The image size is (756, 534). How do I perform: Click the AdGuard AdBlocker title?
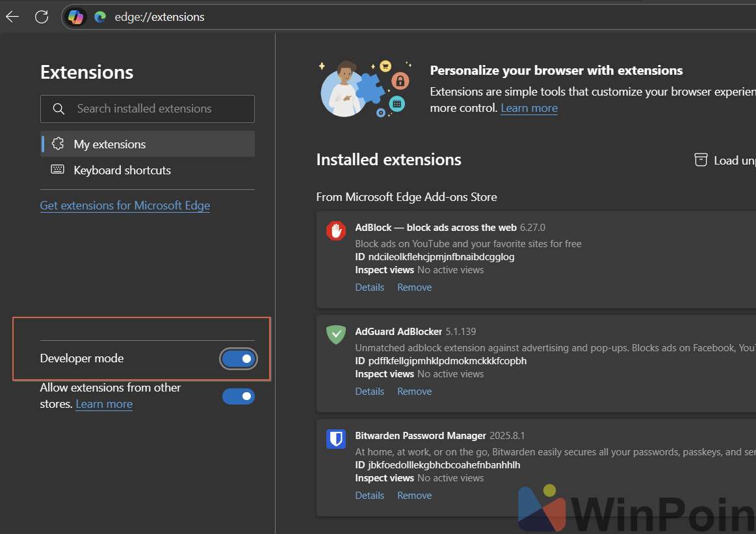[398, 332]
